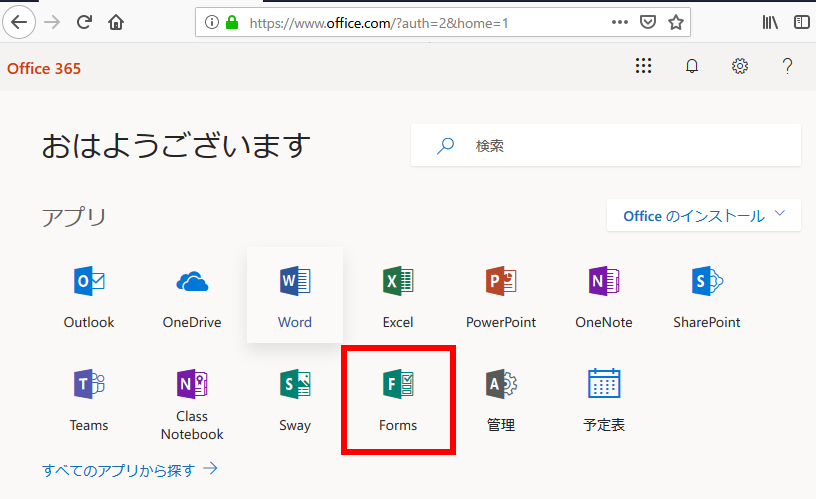Screen dimensions: 816x499
Task: Reload the current page
Action: (x=84, y=22)
